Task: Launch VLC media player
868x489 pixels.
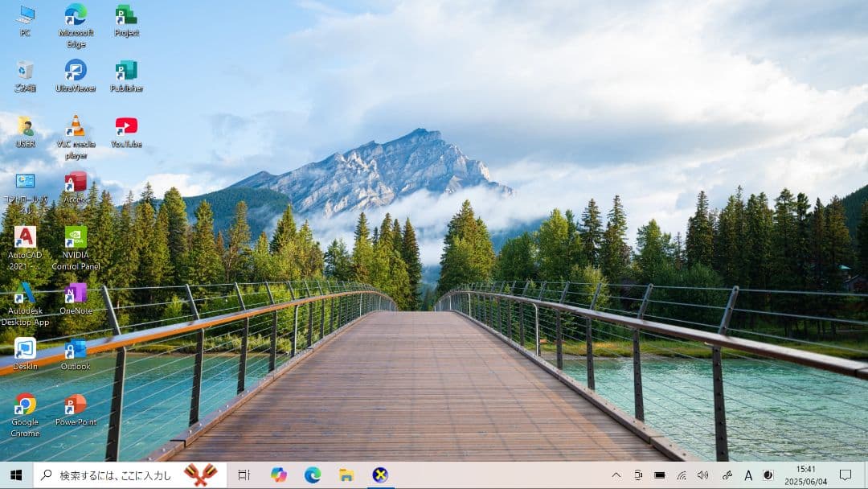Action: [75, 129]
